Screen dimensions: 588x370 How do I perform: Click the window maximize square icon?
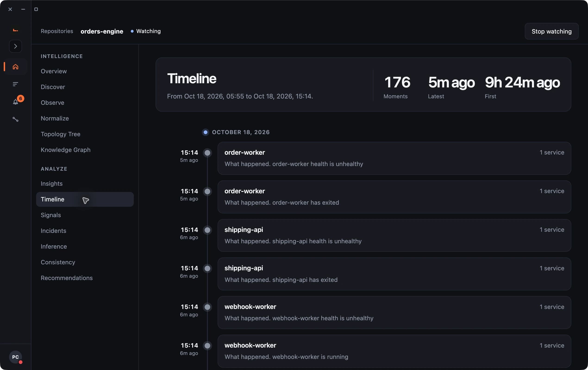[36, 9]
